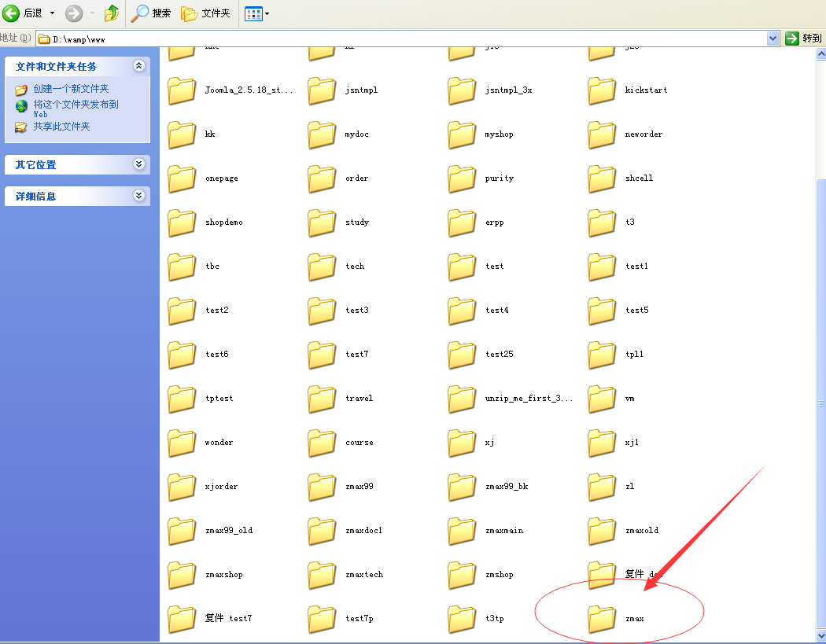Click the folder name text tptest
Image resolution: width=826 pixels, height=644 pixels.
(219, 399)
